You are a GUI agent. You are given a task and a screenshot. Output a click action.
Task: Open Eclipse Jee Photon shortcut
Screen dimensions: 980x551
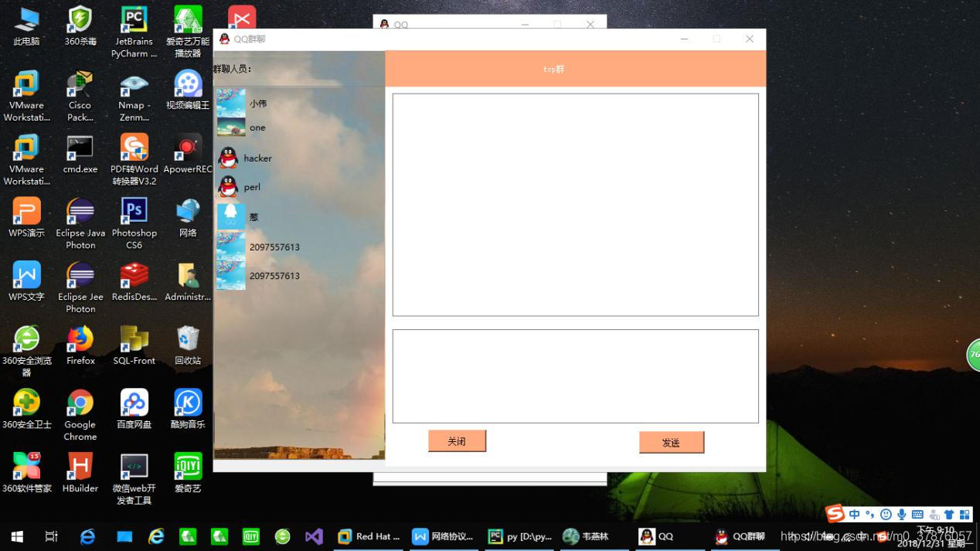[80, 288]
